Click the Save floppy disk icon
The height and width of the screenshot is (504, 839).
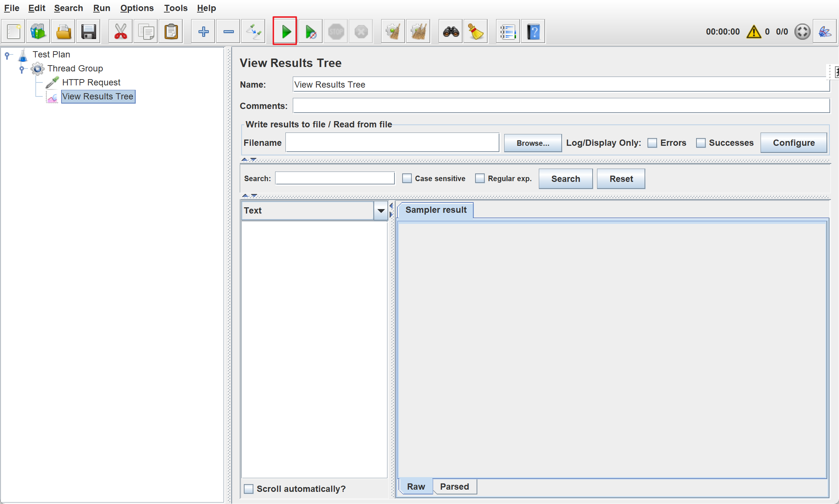(88, 32)
